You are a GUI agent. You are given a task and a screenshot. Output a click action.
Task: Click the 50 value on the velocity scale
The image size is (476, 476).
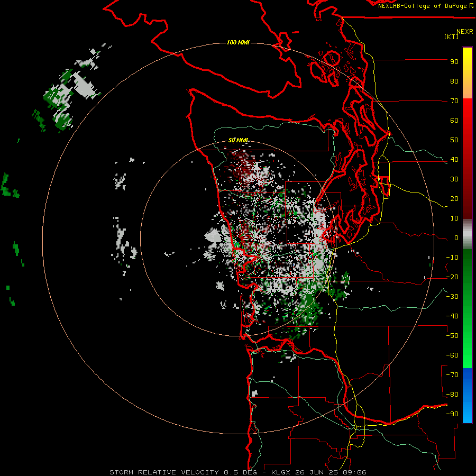454,140
